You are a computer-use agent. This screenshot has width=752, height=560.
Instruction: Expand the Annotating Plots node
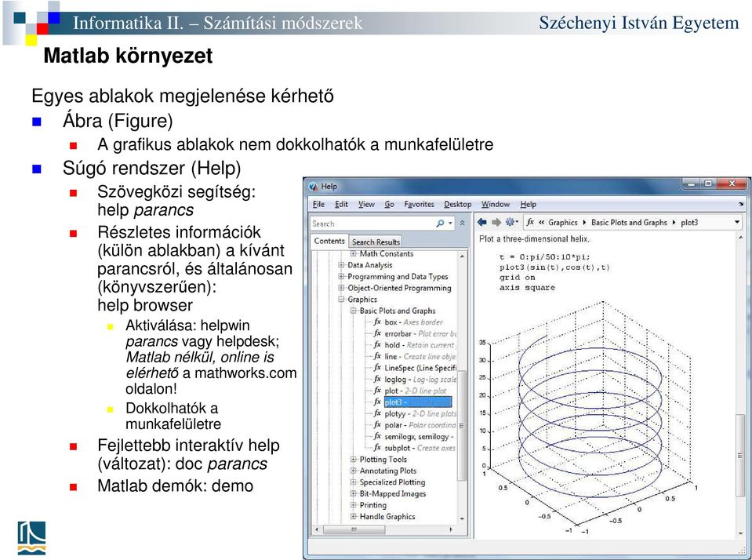coord(354,471)
